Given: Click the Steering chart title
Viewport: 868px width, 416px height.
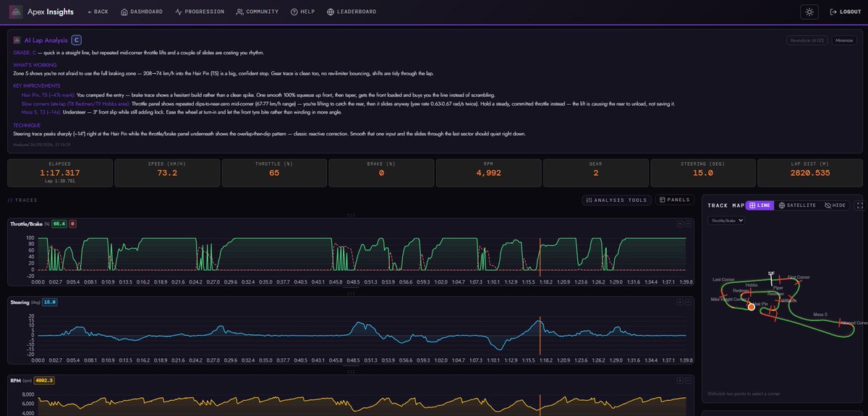Looking at the screenshot, I should coord(20,302).
